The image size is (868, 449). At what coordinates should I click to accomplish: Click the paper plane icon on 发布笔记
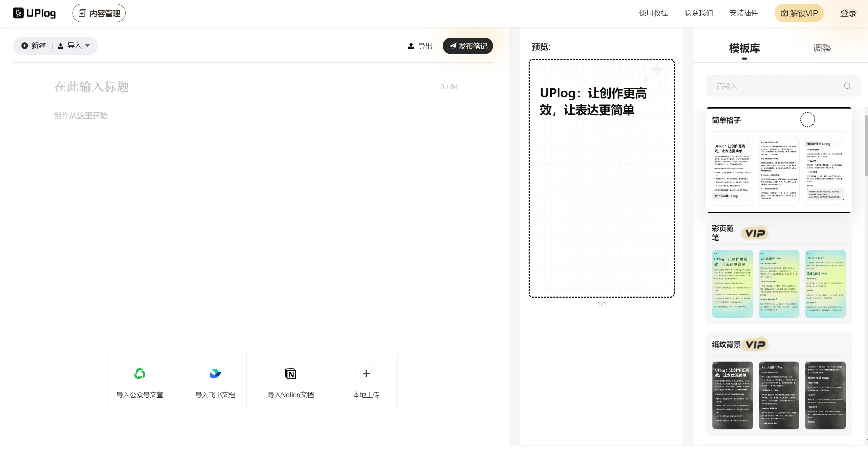pyautogui.click(x=453, y=46)
